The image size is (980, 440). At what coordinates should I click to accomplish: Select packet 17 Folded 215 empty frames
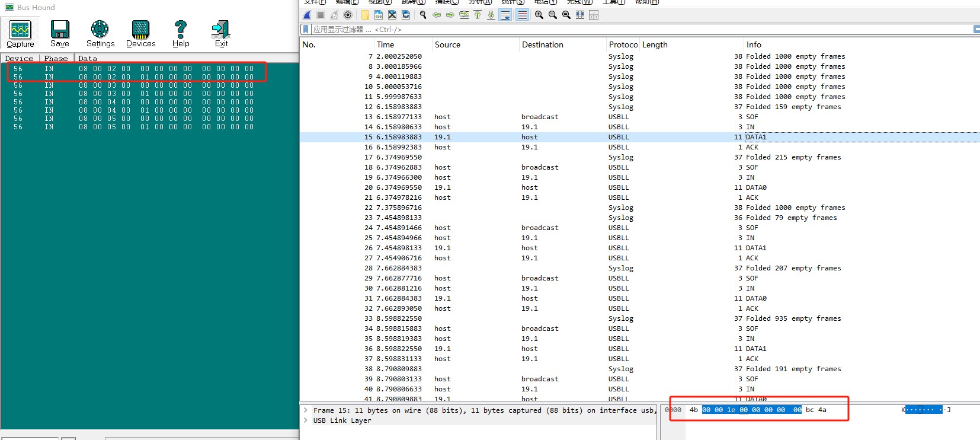640,157
